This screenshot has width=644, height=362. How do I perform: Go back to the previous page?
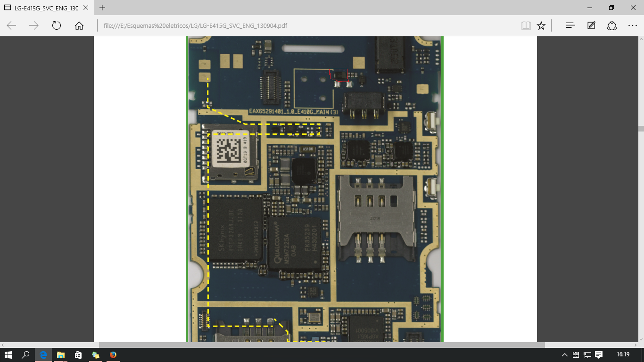(x=11, y=25)
